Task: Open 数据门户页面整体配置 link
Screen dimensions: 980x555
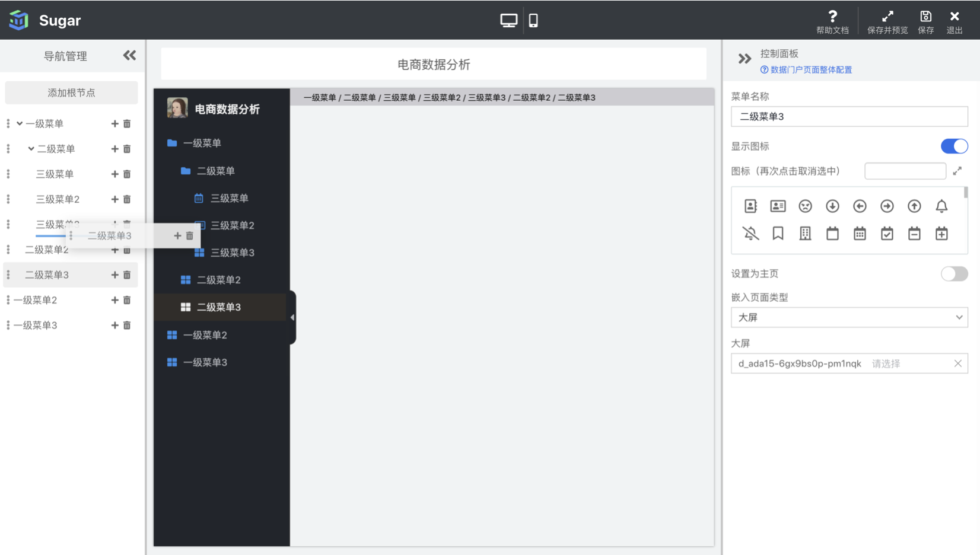Action: click(806, 70)
